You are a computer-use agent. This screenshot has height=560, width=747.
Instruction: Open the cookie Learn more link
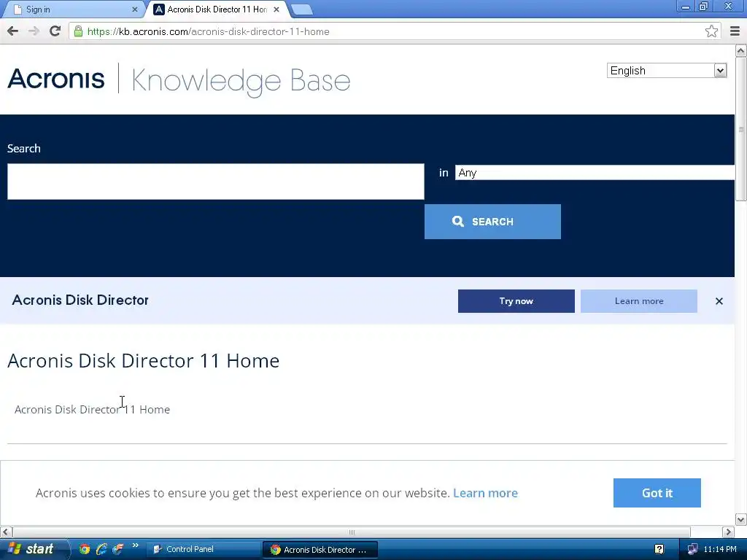(x=485, y=493)
